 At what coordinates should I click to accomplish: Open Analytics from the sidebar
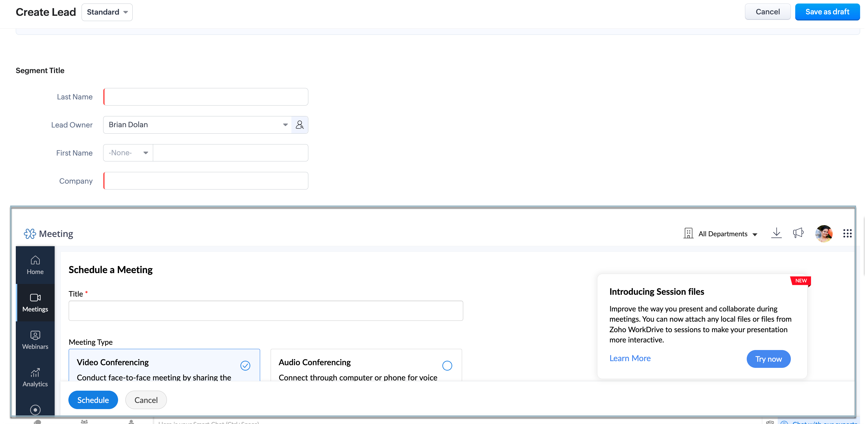35,378
